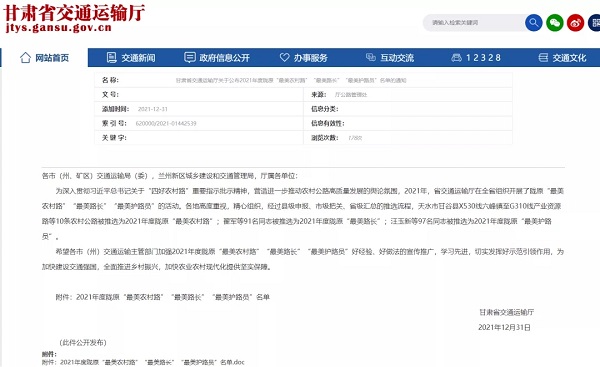The image size is (600, 367).
Task: Go to 网站首页 home tab
Action: pos(44,58)
